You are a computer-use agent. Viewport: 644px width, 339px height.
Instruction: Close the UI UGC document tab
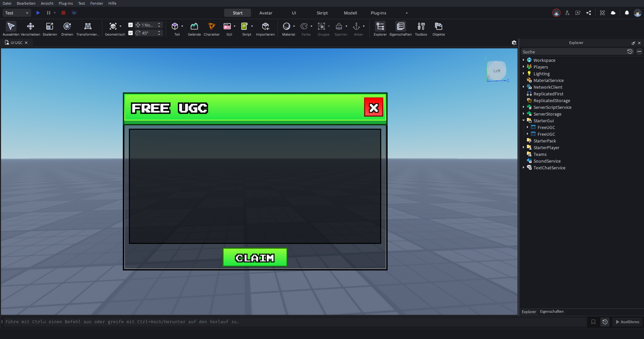(x=26, y=43)
